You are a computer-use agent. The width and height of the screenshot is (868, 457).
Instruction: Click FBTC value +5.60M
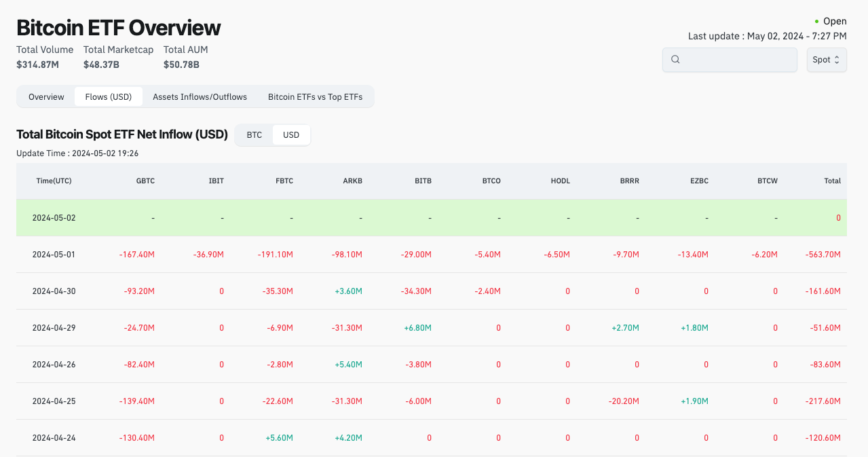point(280,438)
